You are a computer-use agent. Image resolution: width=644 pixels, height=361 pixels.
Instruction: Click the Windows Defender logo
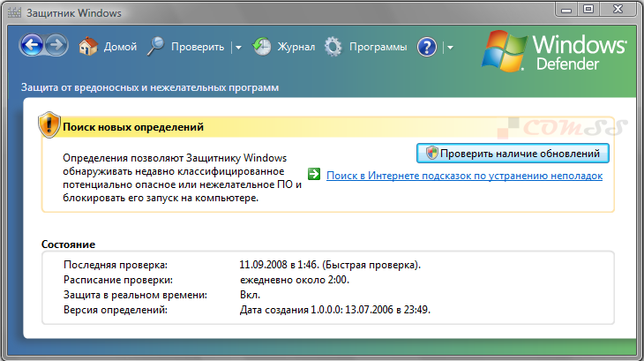555,52
